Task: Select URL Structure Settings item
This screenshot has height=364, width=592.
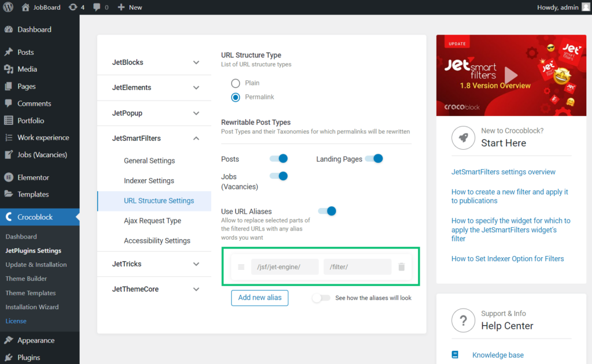Action: 154,200
